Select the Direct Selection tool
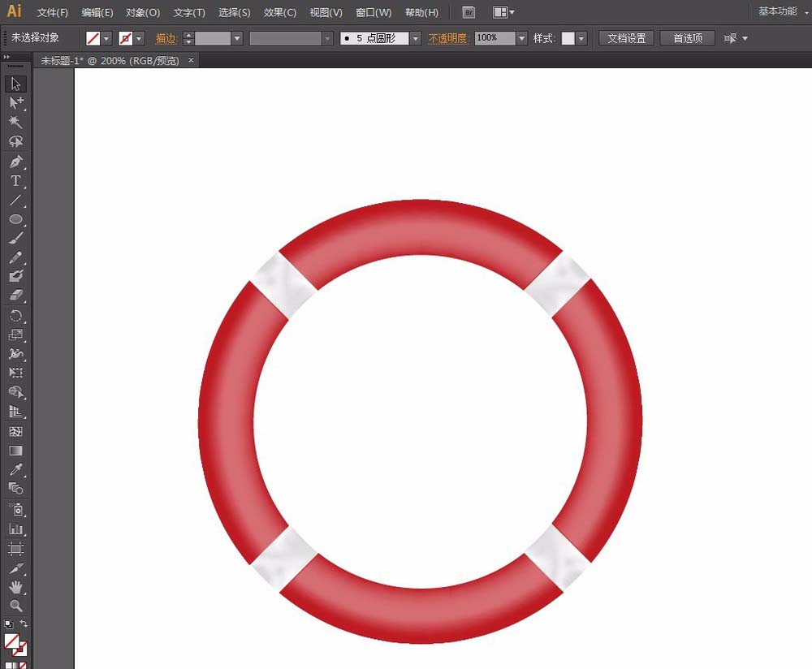 pyautogui.click(x=15, y=103)
